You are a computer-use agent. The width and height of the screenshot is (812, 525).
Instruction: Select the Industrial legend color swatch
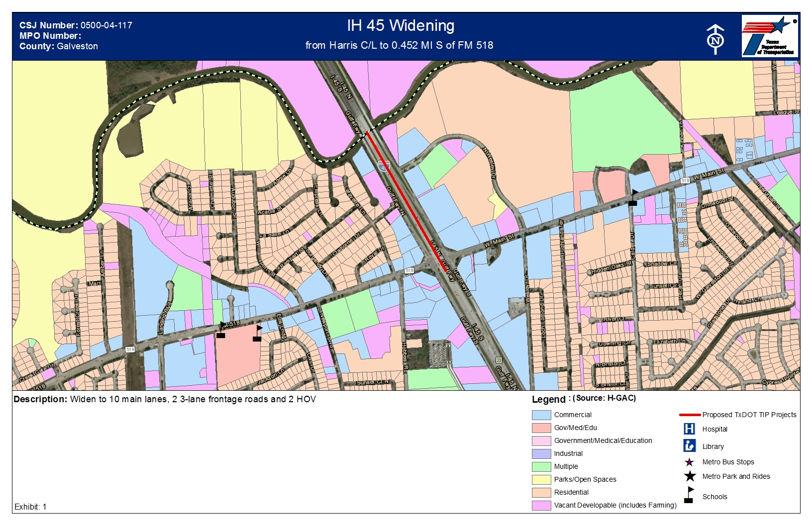coord(541,453)
